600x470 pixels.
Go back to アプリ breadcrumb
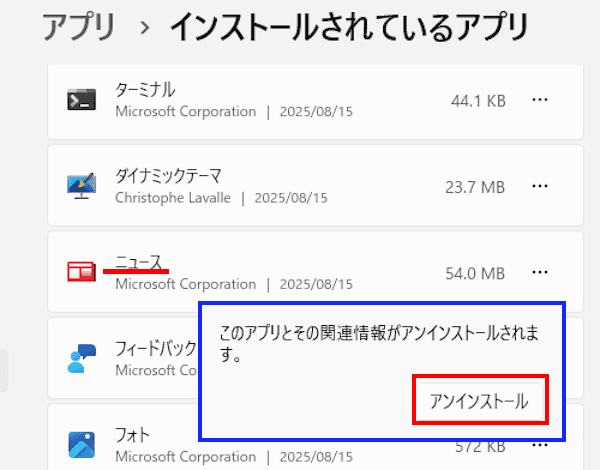(x=79, y=27)
